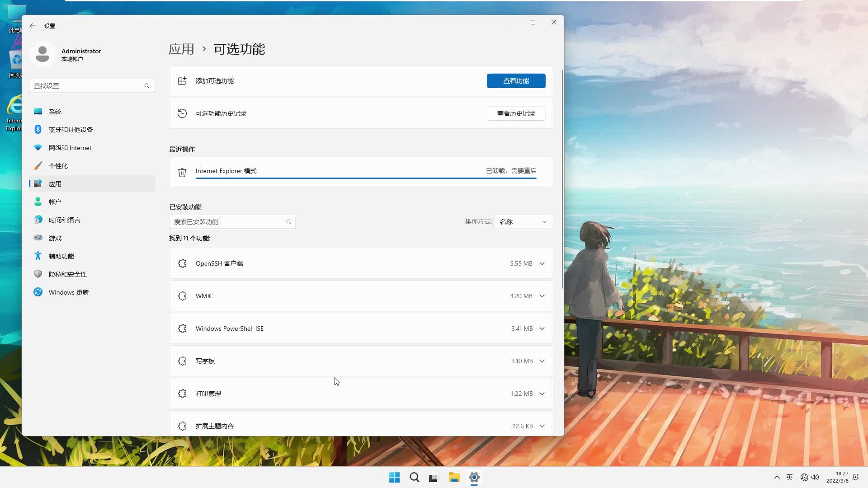Focus the 搜索已安装功能 search box
The width and height of the screenshot is (868, 488).
point(232,222)
